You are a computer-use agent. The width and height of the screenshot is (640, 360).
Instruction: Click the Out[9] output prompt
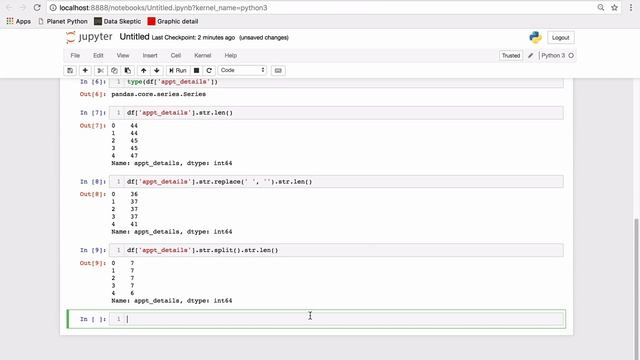[93, 263]
